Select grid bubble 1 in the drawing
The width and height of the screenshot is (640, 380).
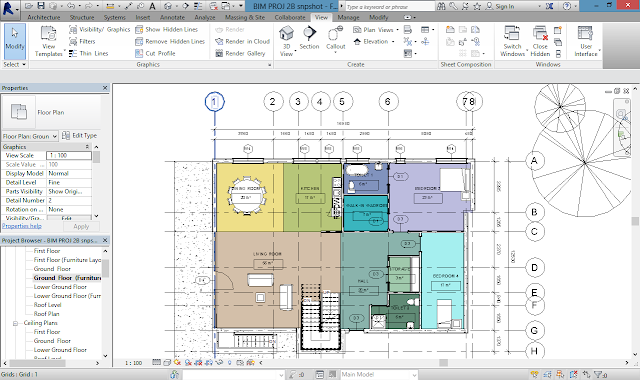pyautogui.click(x=215, y=101)
